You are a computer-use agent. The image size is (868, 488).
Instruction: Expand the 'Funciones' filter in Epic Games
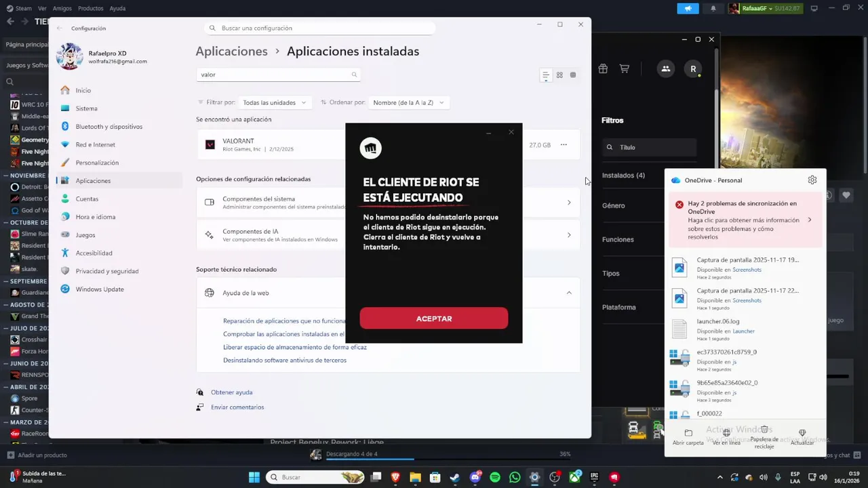618,239
